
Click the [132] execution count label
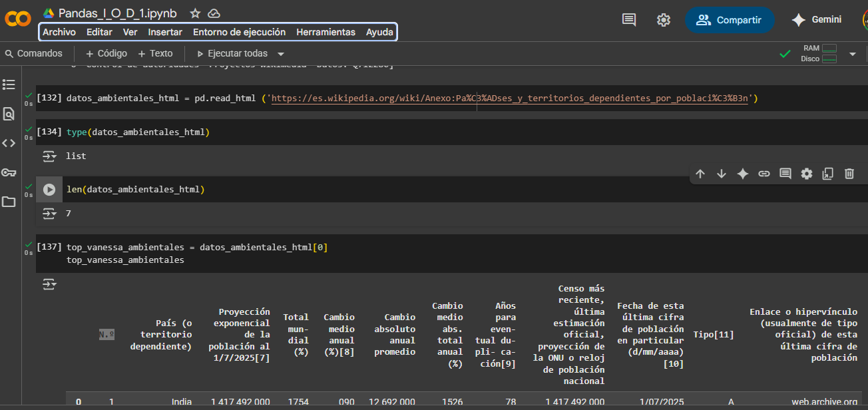pyautogui.click(x=49, y=99)
